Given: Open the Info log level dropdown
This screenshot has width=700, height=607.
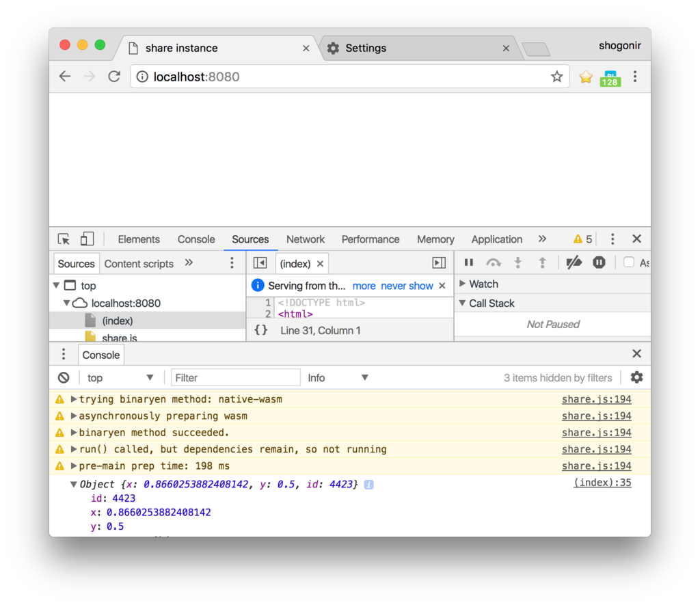Looking at the screenshot, I should [338, 377].
